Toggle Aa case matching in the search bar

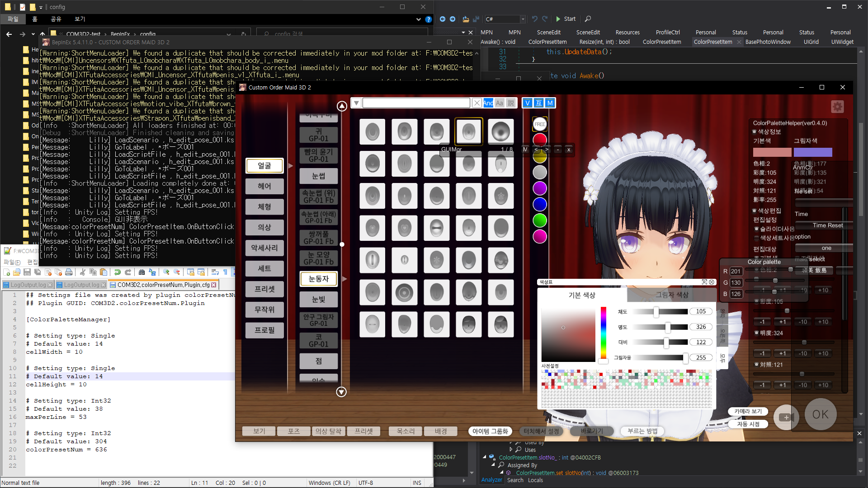(500, 103)
